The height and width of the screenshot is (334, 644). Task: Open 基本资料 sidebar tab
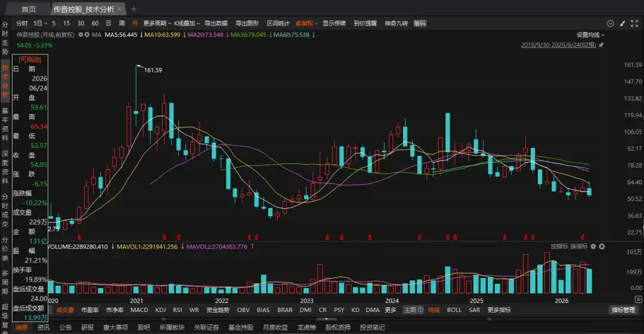[x=5, y=124]
